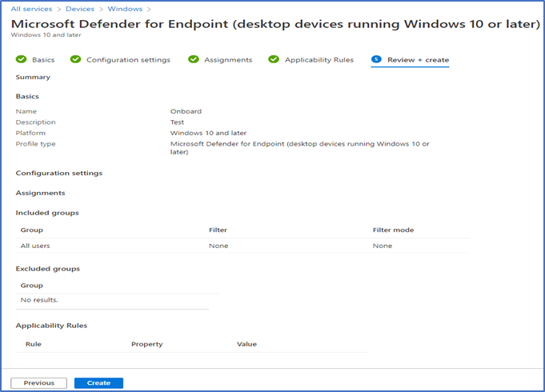The height and width of the screenshot is (392, 545).
Task: Click the 'Platform' field label
Action: (x=30, y=133)
